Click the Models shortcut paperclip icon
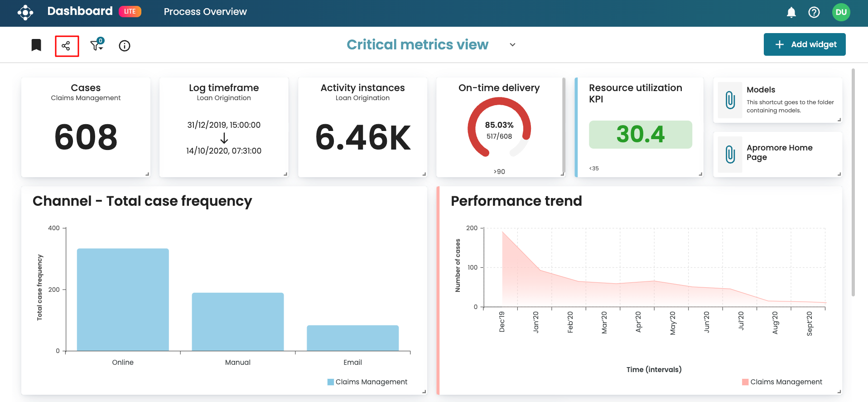The height and width of the screenshot is (402, 868). click(730, 100)
